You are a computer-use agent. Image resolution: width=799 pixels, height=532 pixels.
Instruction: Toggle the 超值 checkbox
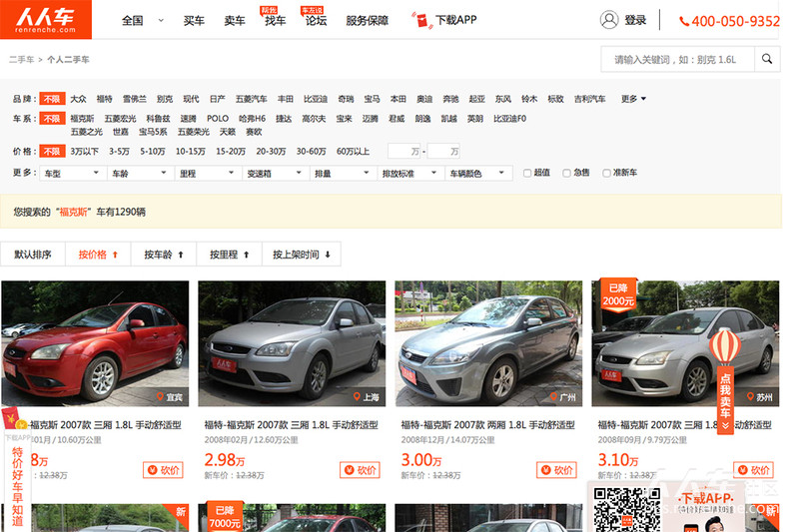(527, 173)
